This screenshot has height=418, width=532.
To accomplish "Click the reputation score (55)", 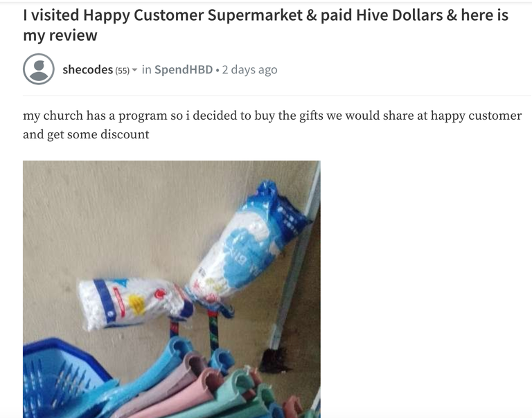I will [122, 71].
